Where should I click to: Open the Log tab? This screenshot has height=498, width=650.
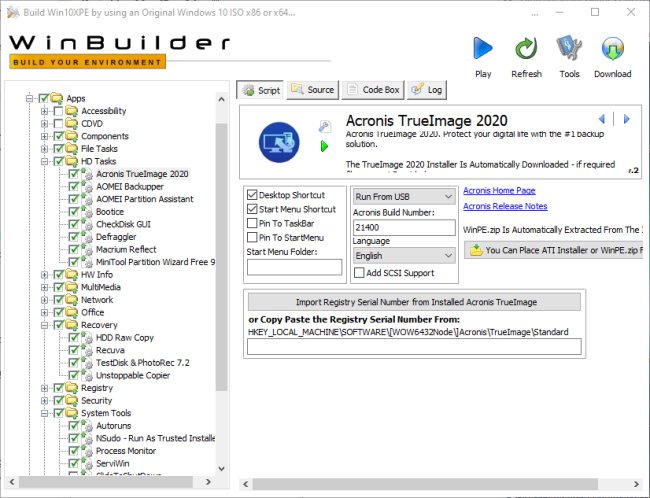coord(427,90)
